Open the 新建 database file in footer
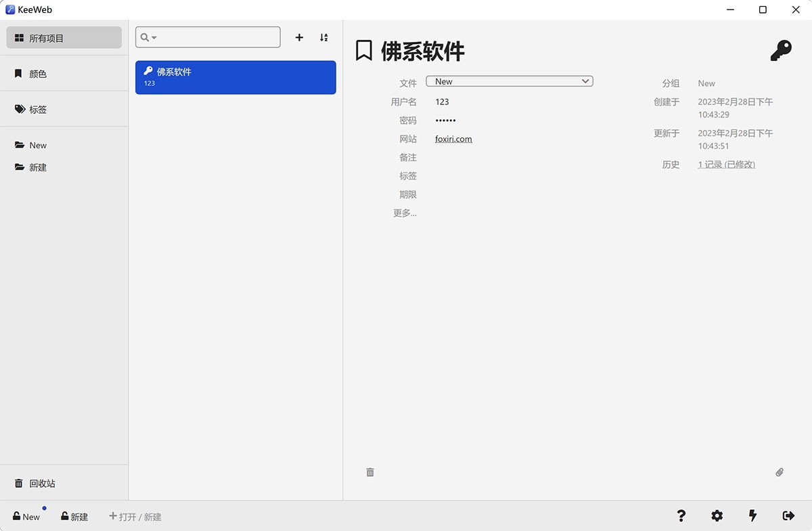Viewport: 812px width, 531px height. click(74, 517)
